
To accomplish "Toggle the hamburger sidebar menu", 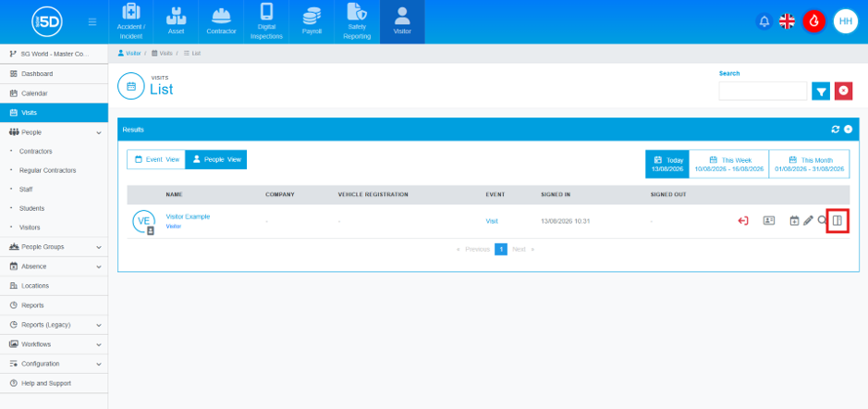I will pyautogui.click(x=92, y=22).
